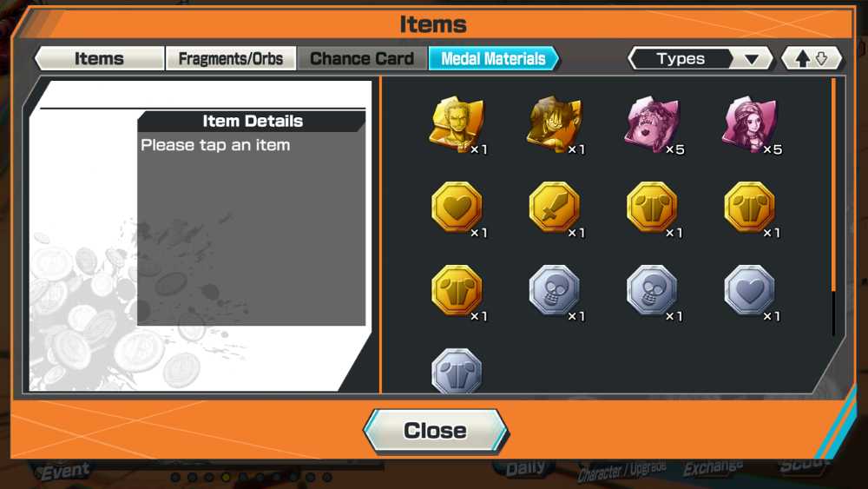Viewport: 868px width, 489px height.
Task: Select the pink woman character medal fragment
Action: coord(750,124)
